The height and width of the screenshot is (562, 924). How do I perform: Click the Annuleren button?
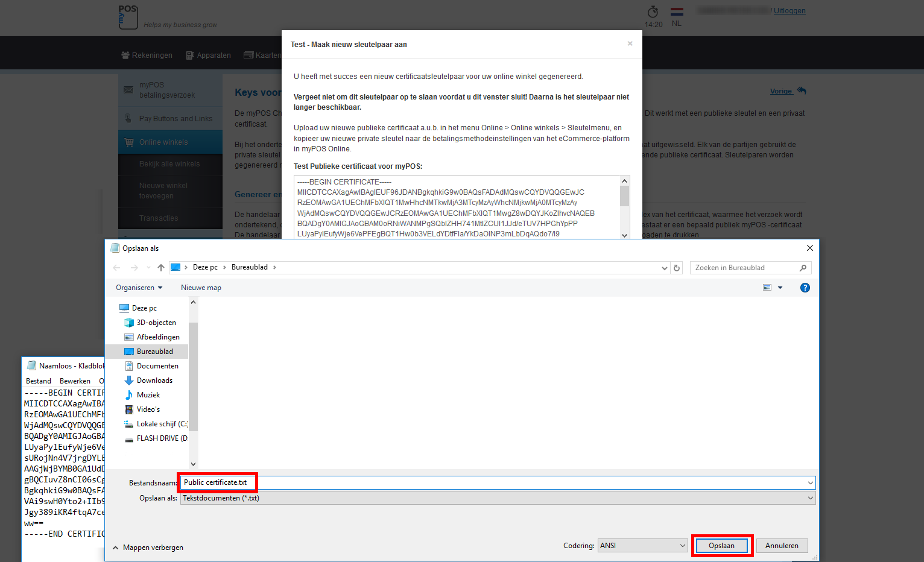782,546
